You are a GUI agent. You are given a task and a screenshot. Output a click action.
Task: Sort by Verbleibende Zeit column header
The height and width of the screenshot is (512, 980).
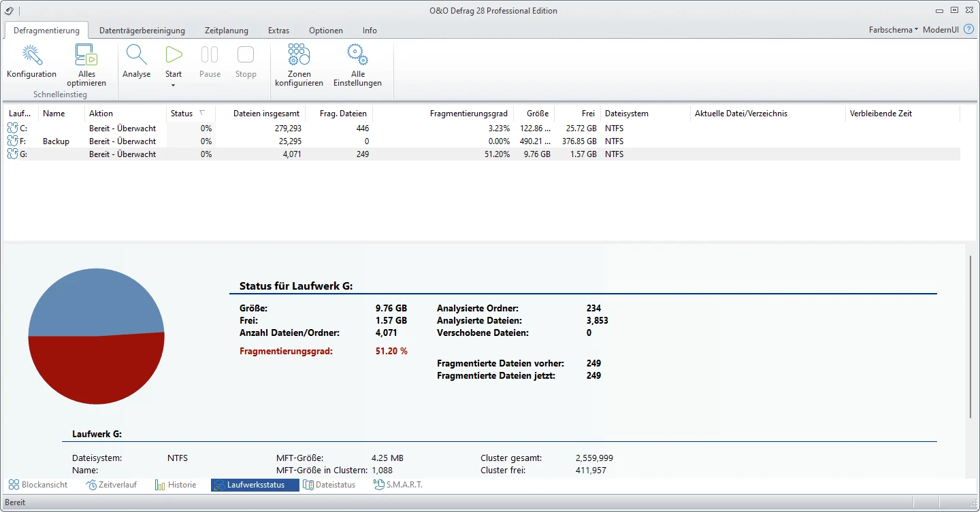pos(902,114)
